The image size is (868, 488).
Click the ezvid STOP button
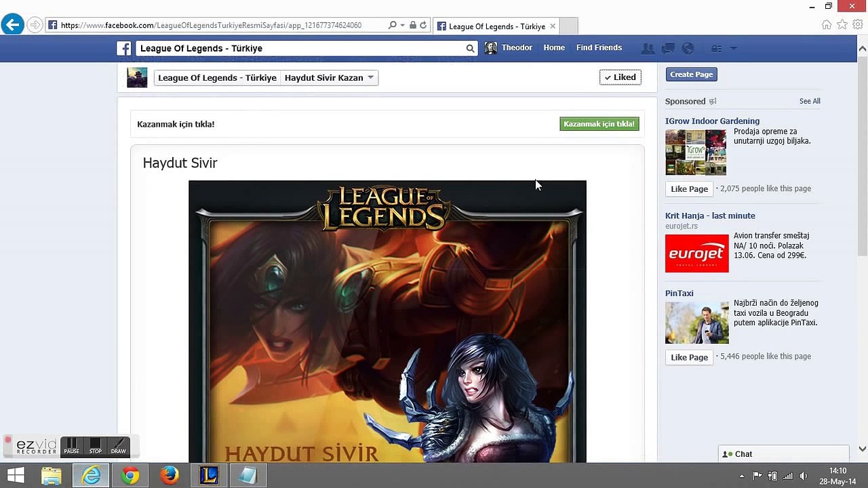[95, 447]
